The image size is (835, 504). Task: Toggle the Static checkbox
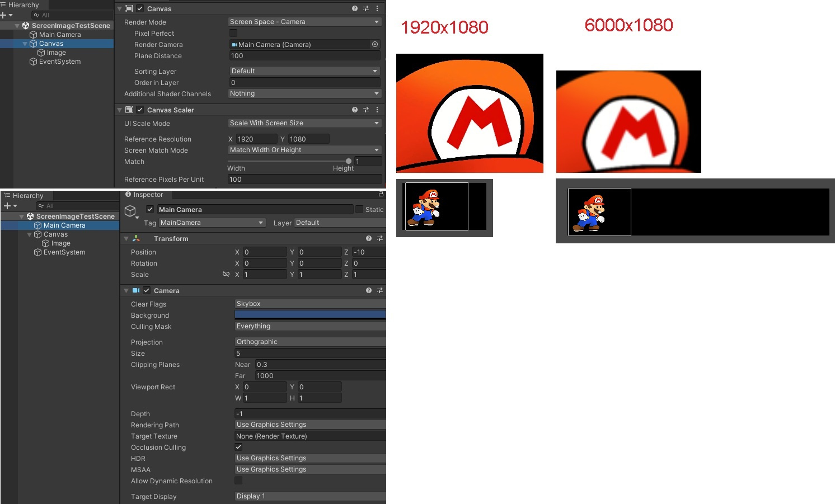tap(359, 209)
